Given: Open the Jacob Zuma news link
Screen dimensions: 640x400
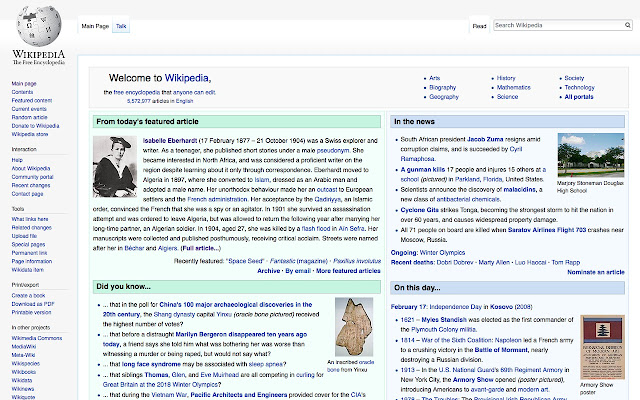Looking at the screenshot, I should [x=485, y=139].
